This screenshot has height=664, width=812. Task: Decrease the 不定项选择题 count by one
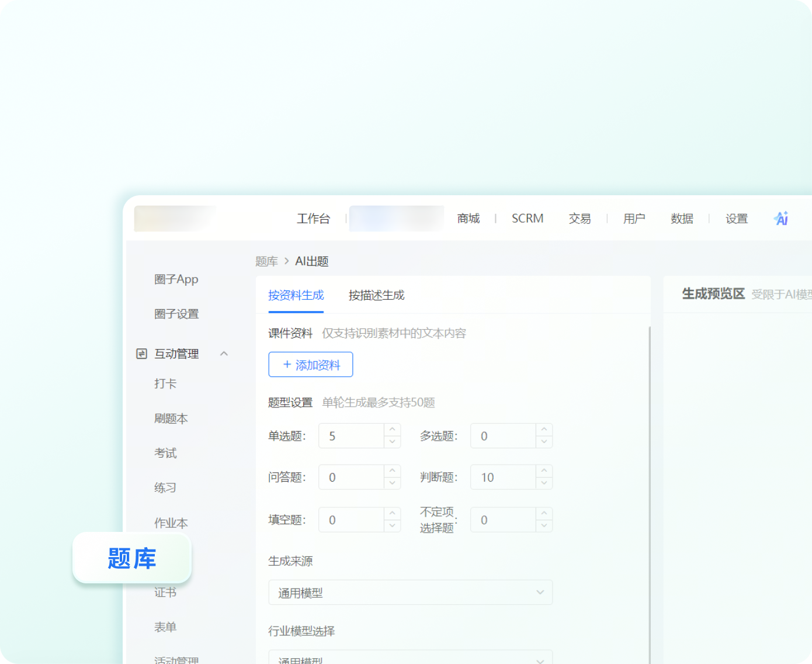544,526
